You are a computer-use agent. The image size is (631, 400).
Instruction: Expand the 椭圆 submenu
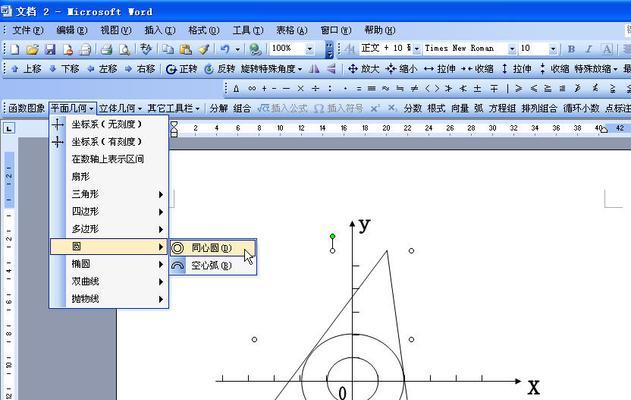click(x=109, y=264)
